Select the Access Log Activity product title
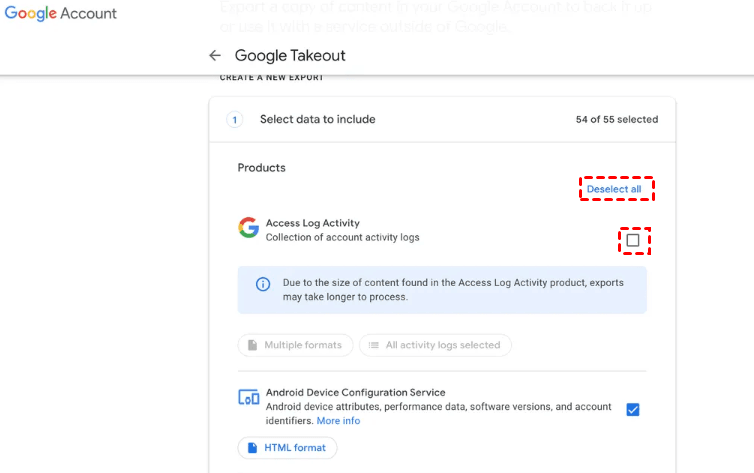Viewport: 754px width, 473px height. click(x=312, y=223)
